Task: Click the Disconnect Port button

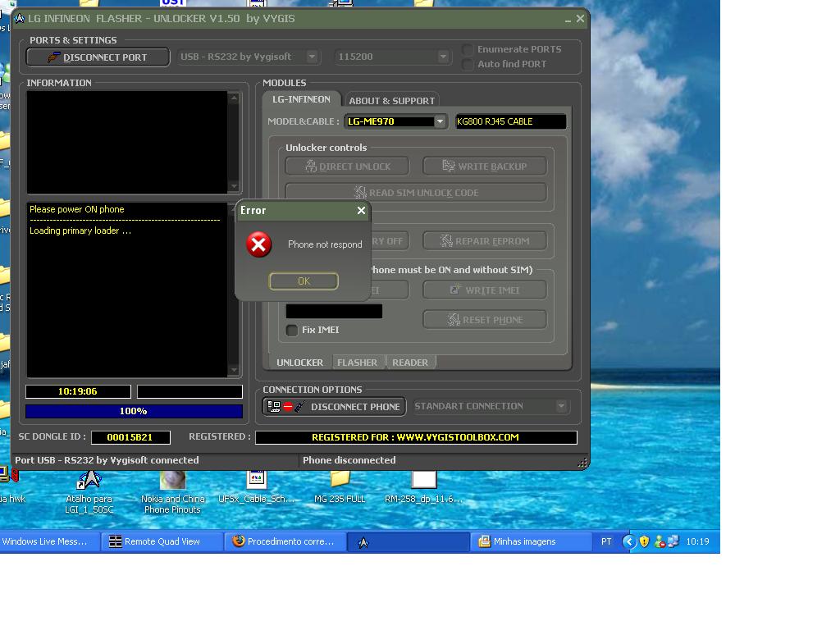Action: tap(98, 57)
